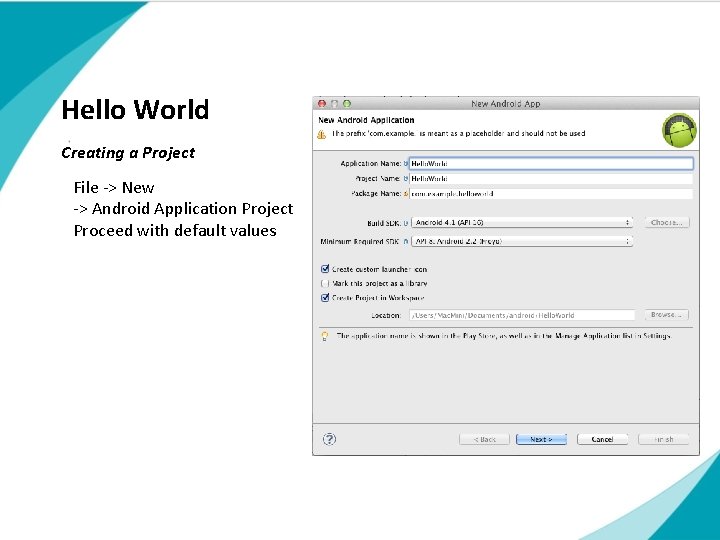Open the Build SDK dropdown
Screen dimensions: 720x540
click(x=522, y=223)
